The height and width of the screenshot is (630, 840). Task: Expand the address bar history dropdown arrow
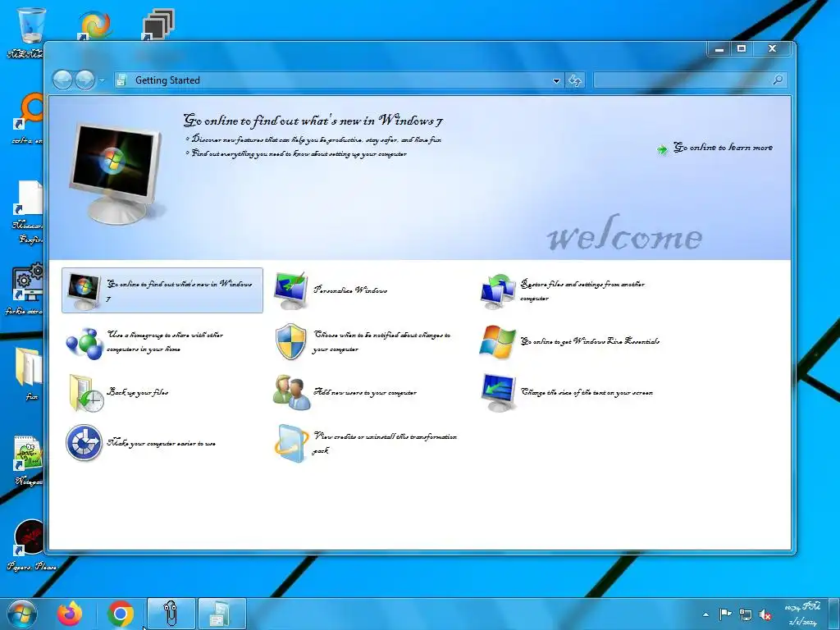point(557,81)
